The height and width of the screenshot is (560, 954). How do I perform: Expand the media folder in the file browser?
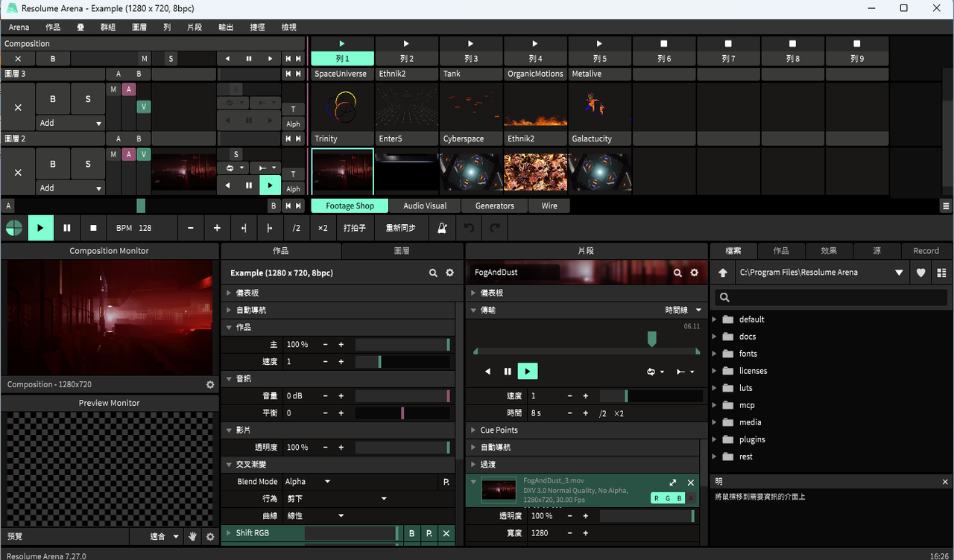click(x=715, y=422)
